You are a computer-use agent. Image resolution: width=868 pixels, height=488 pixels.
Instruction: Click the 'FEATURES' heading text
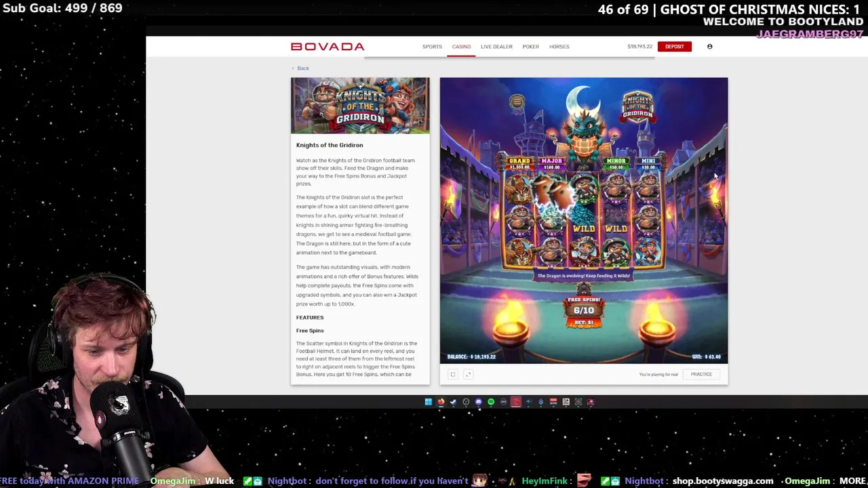[x=310, y=317]
